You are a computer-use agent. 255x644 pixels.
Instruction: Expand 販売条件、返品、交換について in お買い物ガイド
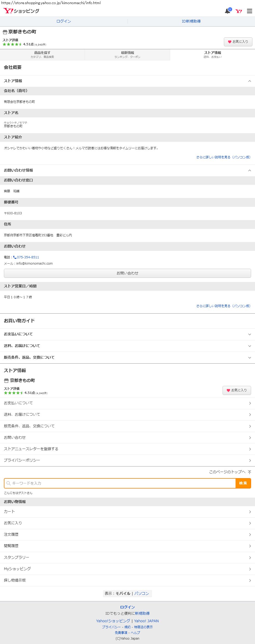(127, 358)
